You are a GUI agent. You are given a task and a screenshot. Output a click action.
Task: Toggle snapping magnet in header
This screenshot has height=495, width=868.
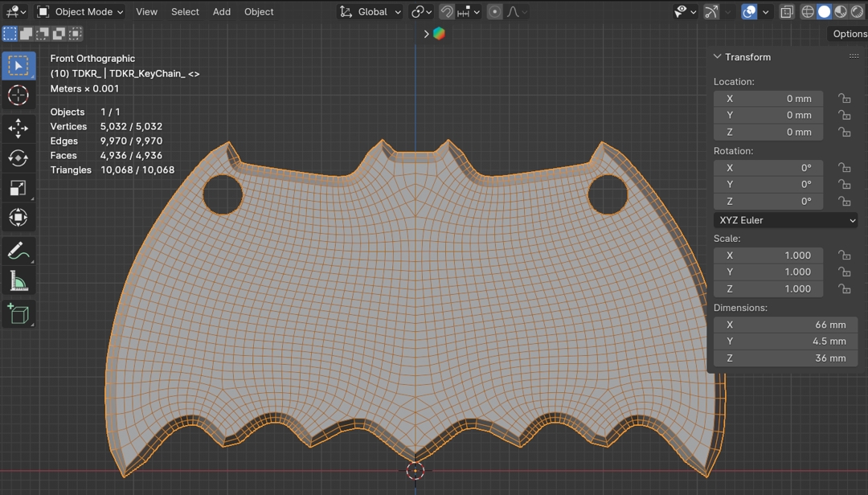coord(447,12)
